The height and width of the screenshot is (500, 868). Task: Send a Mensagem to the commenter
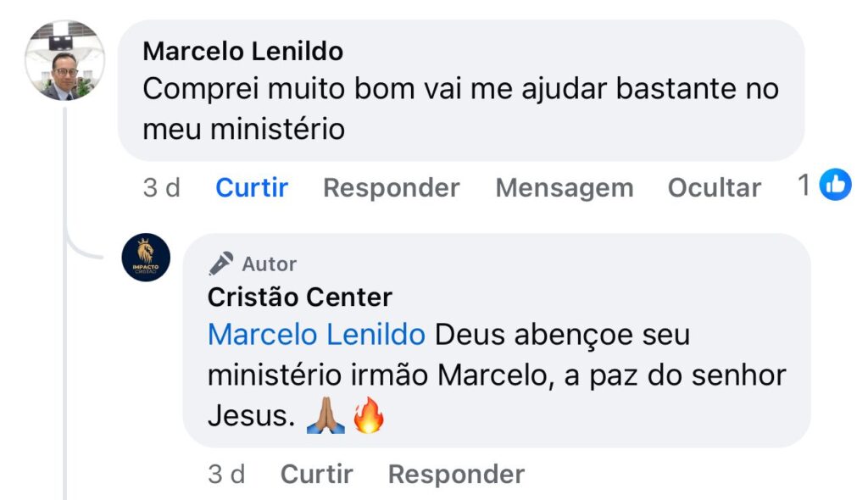click(564, 187)
